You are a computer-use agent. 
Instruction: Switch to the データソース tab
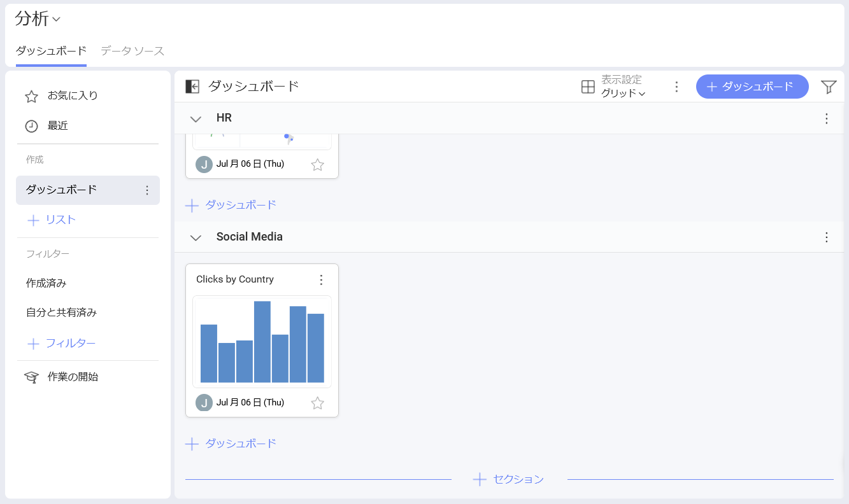132,51
